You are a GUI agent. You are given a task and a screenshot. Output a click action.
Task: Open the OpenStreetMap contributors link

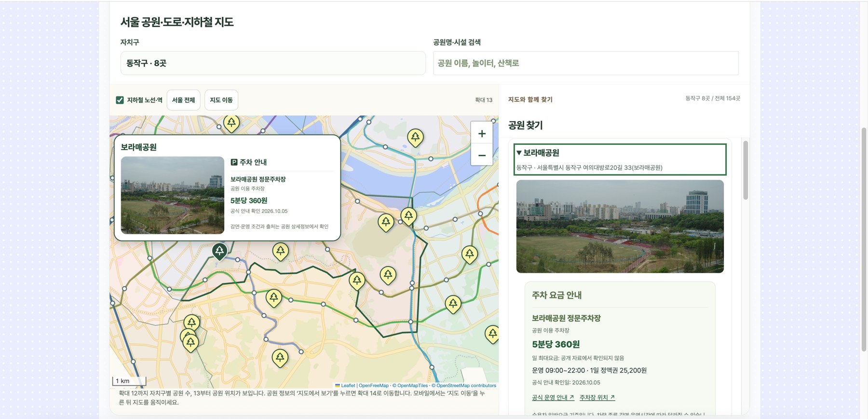coord(464,385)
